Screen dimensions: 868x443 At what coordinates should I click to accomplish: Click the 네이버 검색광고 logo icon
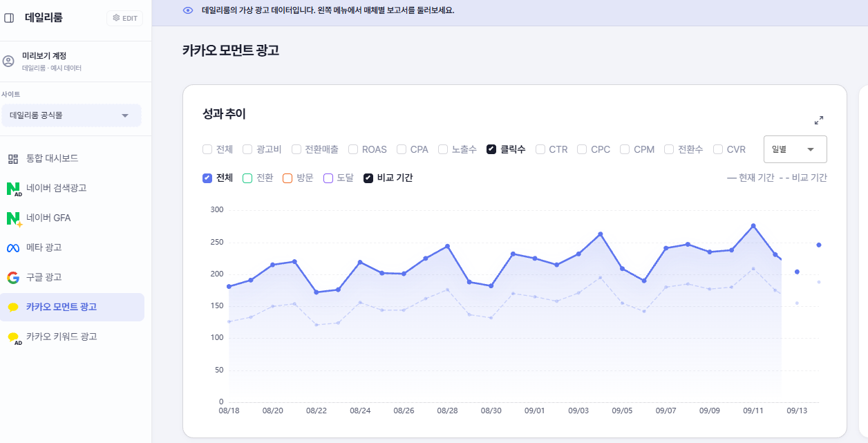(x=14, y=189)
